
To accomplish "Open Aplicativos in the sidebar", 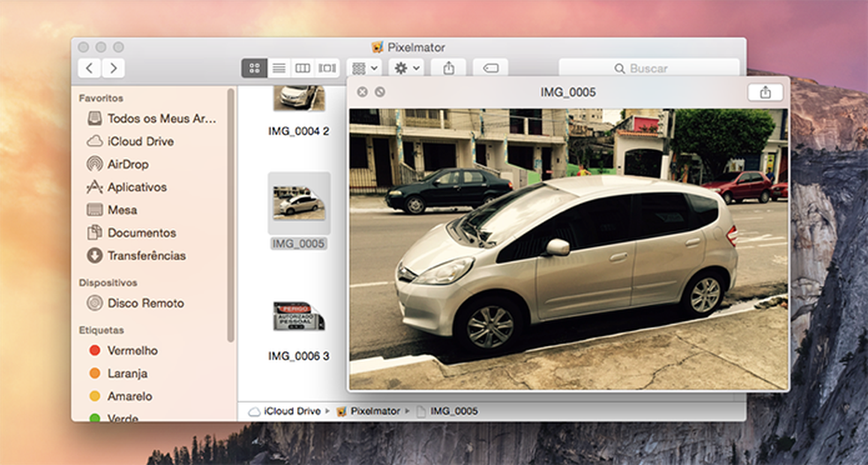I will (x=136, y=187).
